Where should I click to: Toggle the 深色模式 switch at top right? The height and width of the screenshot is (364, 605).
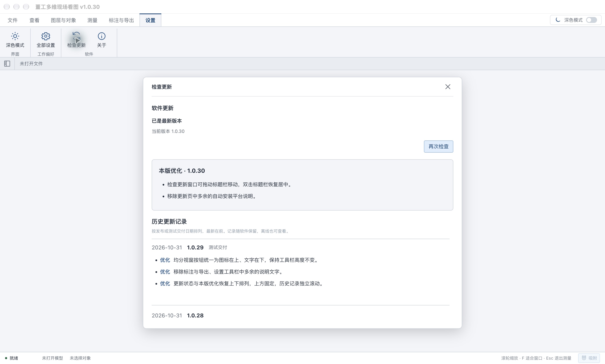[x=592, y=20]
